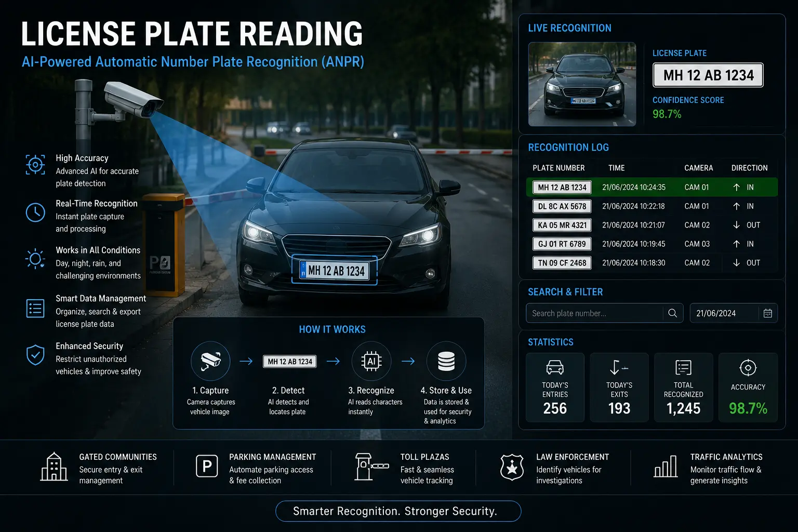The height and width of the screenshot is (532, 798).
Task: Click CAM 03 in the recognition log
Action: (x=697, y=244)
